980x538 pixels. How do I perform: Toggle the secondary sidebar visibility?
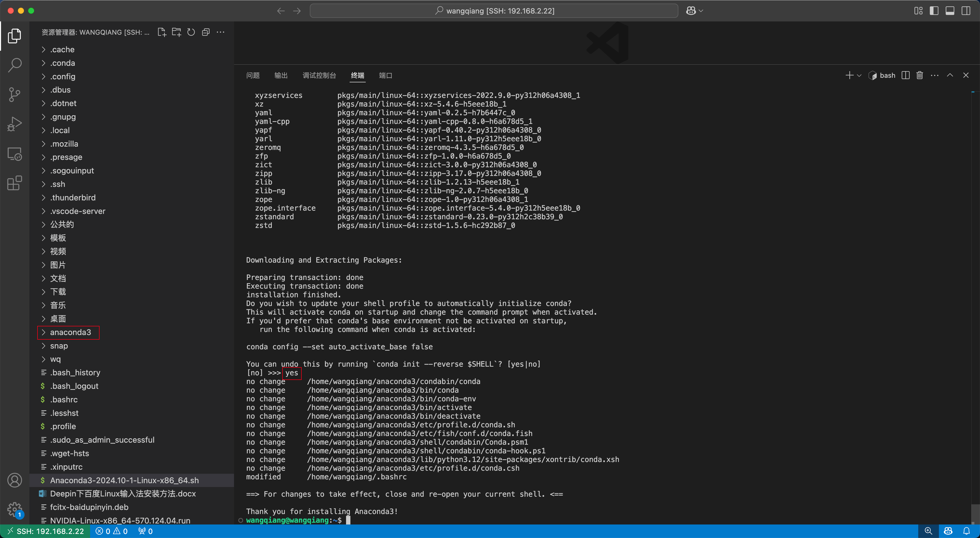tap(966, 11)
